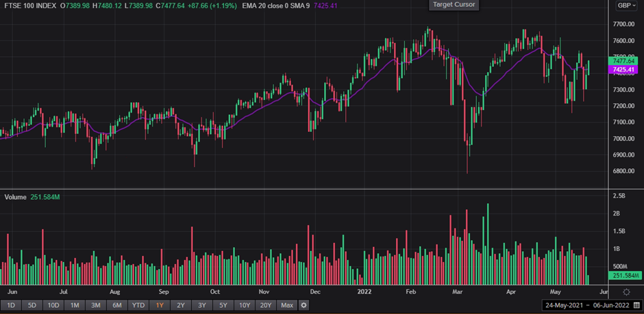Viewport: 644px width, 314px height.
Task: Click the EMA 20 close 0 SMA 9 legend
Action: click(x=275, y=6)
